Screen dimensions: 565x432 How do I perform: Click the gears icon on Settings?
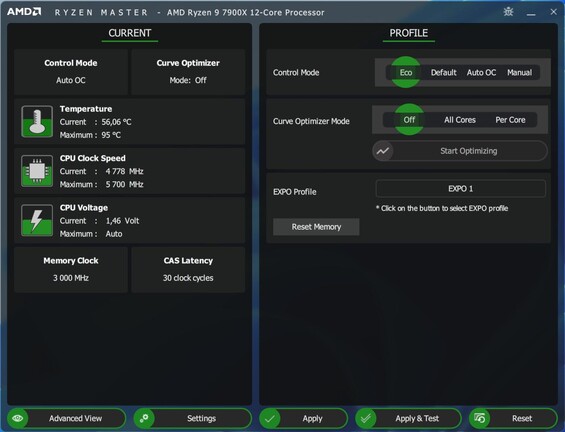point(144,418)
